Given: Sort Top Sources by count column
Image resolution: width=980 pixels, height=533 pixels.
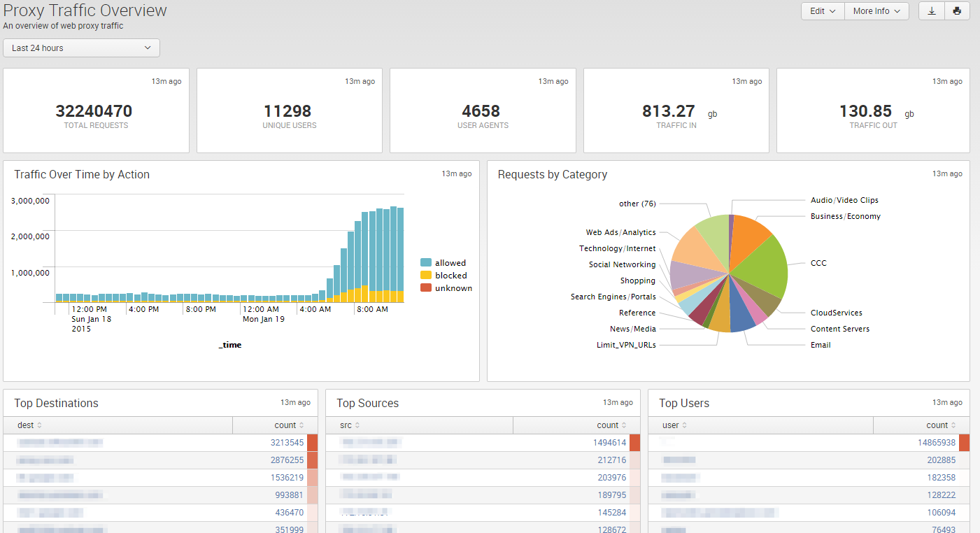Looking at the screenshot, I should [611, 425].
